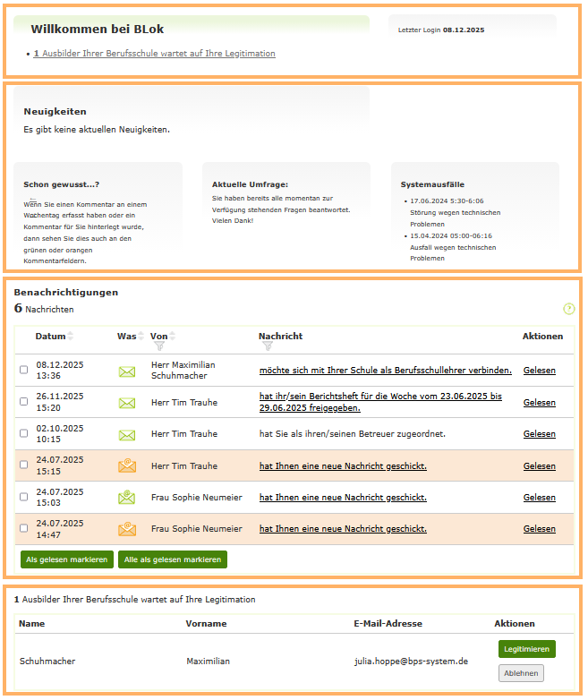This screenshot has width=588, height=700.
Task: Click the '6 Nachrichten' count text
Action: click(44, 309)
